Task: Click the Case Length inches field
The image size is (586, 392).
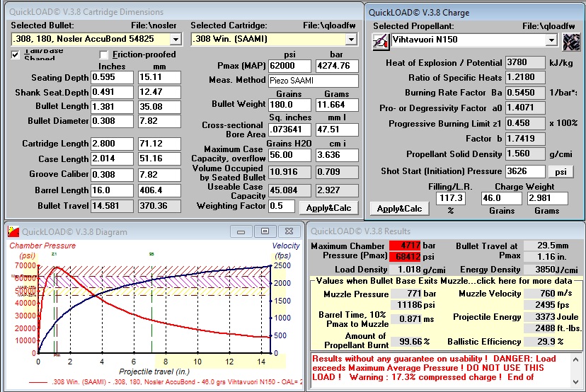Action: point(112,158)
